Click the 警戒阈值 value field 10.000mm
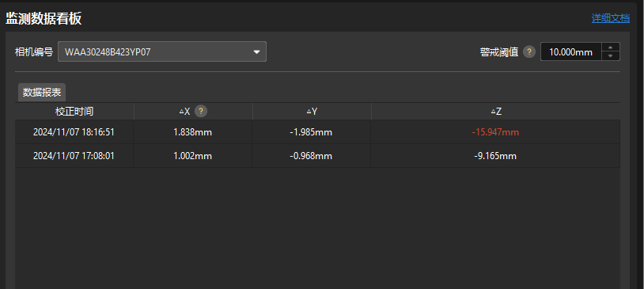The width and height of the screenshot is (644, 289). [x=571, y=51]
